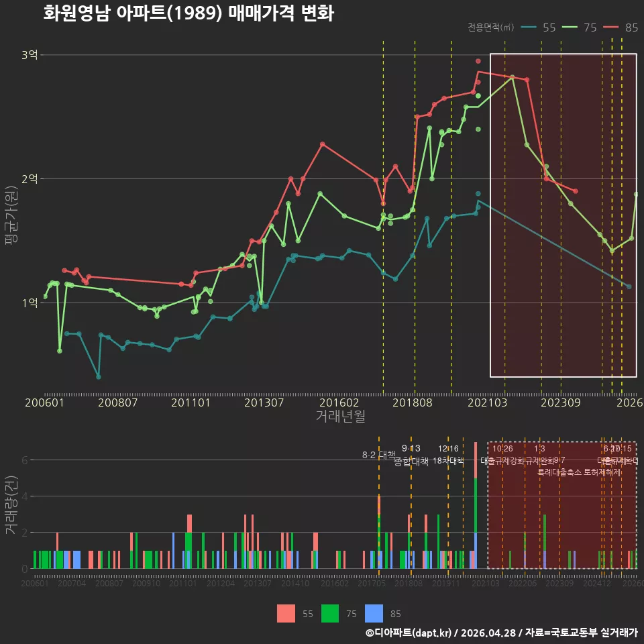Click the 1억 y-axis label
This screenshot has width=644, height=644.
[x=30, y=303]
